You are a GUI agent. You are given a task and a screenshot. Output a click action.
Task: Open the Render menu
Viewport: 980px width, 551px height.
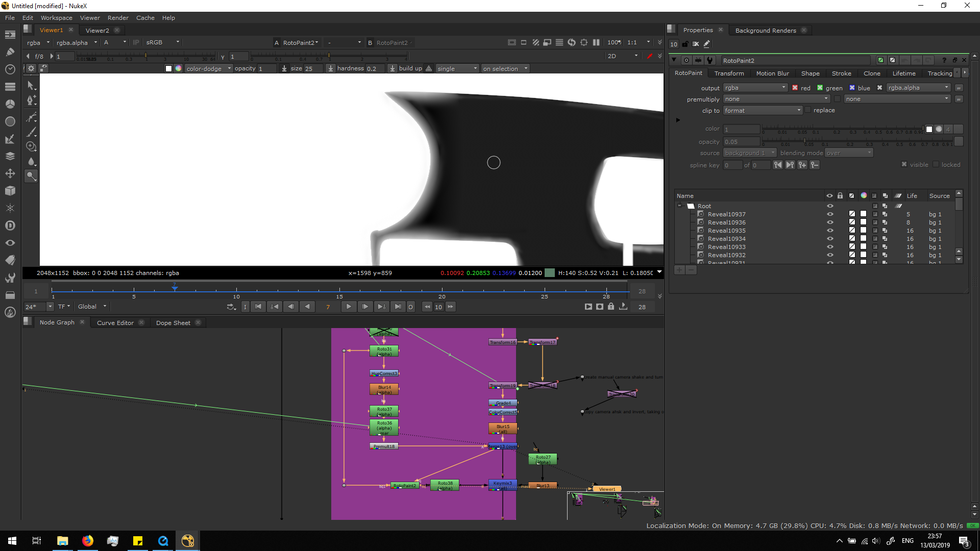(118, 18)
